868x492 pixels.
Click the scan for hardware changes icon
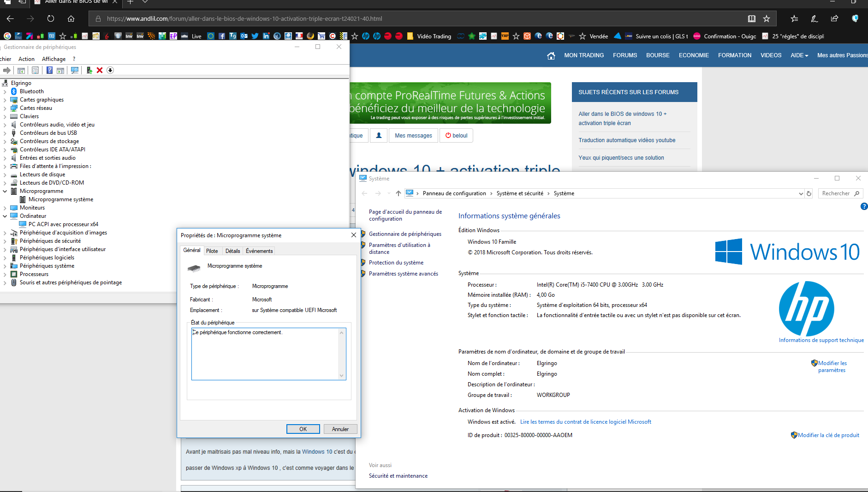(75, 70)
